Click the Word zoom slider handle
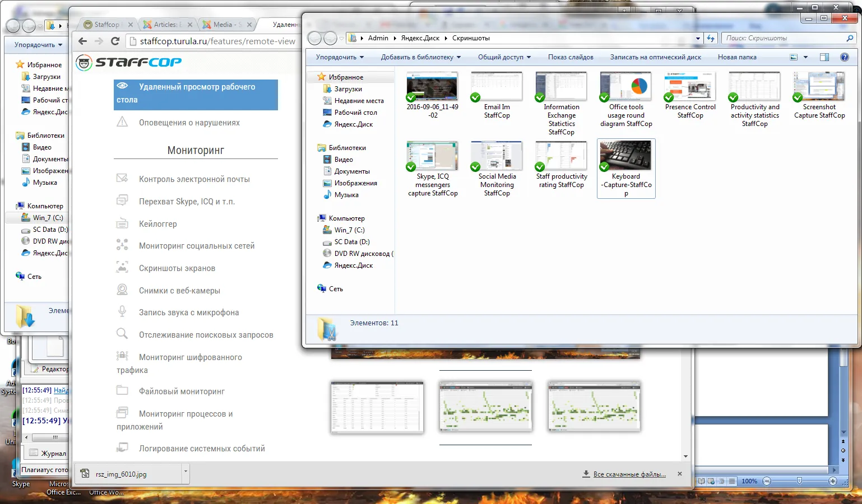This screenshot has height=504, width=862. (799, 481)
